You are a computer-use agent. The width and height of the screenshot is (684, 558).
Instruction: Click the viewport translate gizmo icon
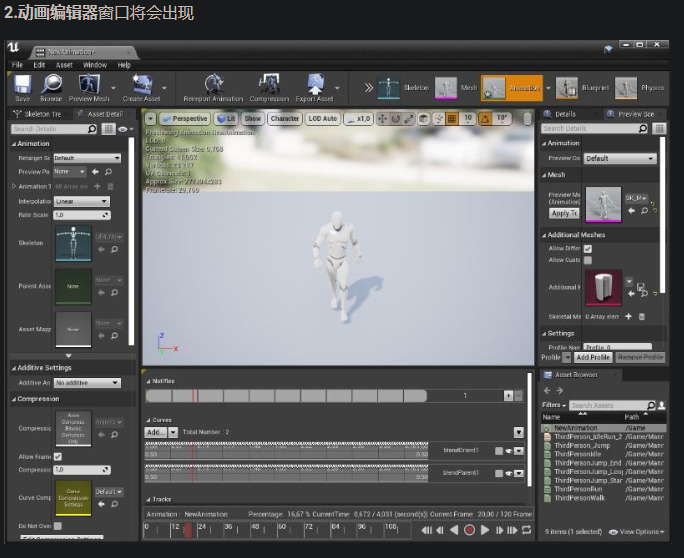[x=383, y=119]
